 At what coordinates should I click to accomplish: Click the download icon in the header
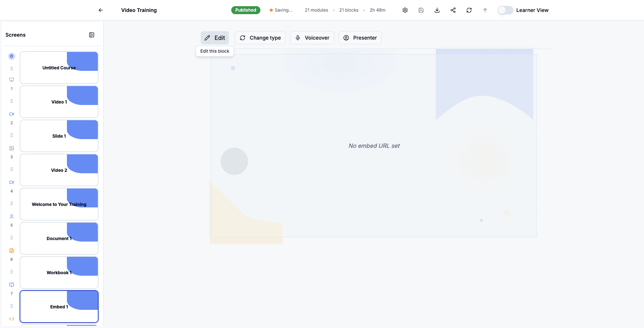tap(437, 10)
